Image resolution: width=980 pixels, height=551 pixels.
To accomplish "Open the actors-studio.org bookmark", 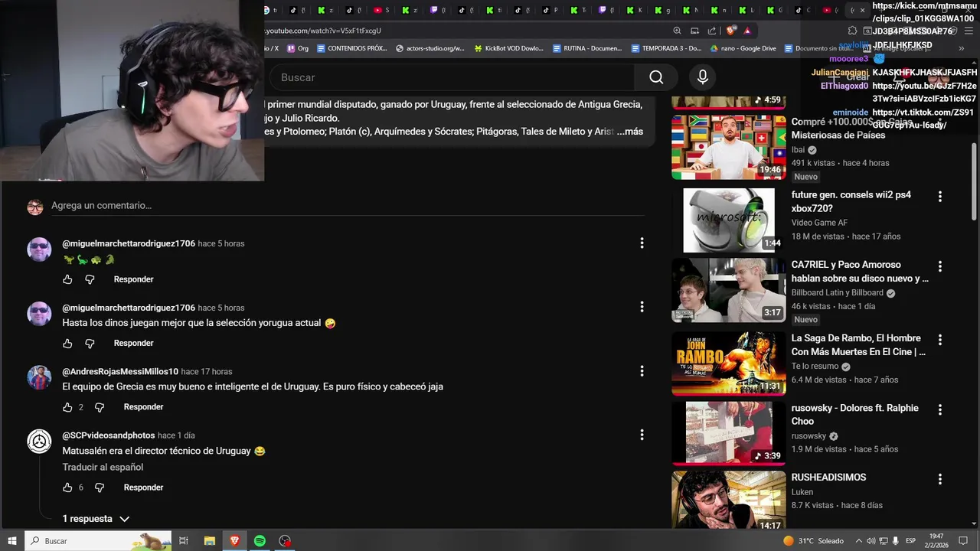I will (430, 48).
